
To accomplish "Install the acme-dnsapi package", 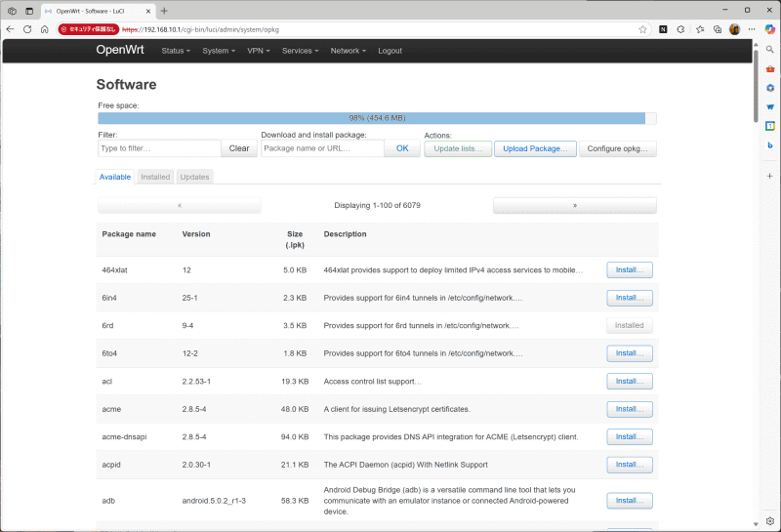I will (x=630, y=437).
